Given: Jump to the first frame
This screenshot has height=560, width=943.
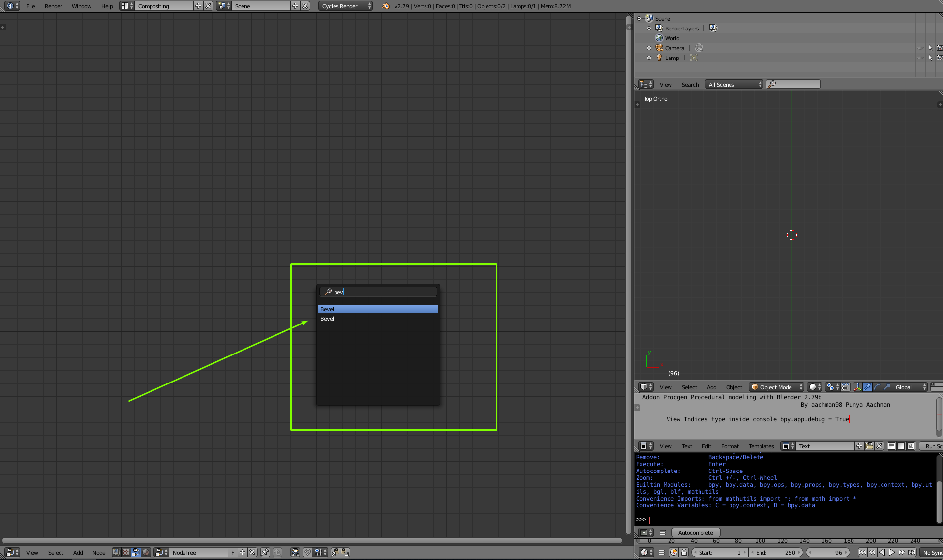Looking at the screenshot, I should click(x=862, y=553).
